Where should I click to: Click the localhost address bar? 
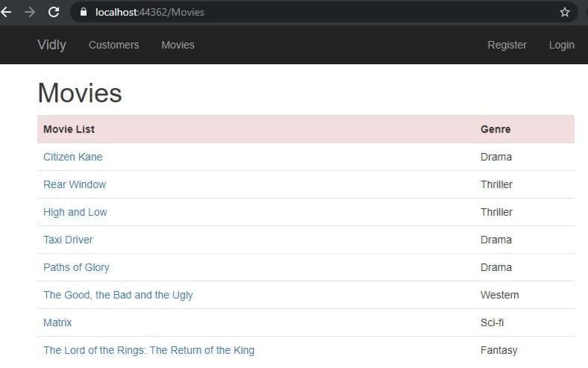[298, 12]
